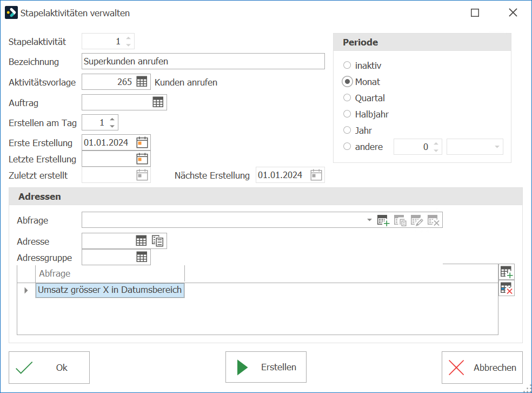The image size is (532, 393).
Task: Open Auftrag lookup table icon
Action: click(x=158, y=102)
